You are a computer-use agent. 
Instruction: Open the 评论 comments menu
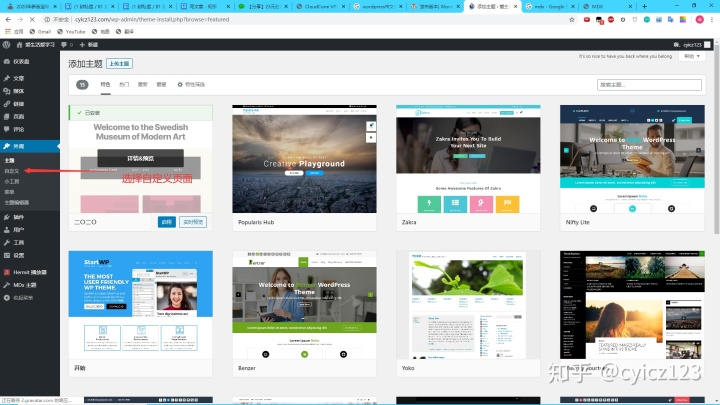click(19, 129)
